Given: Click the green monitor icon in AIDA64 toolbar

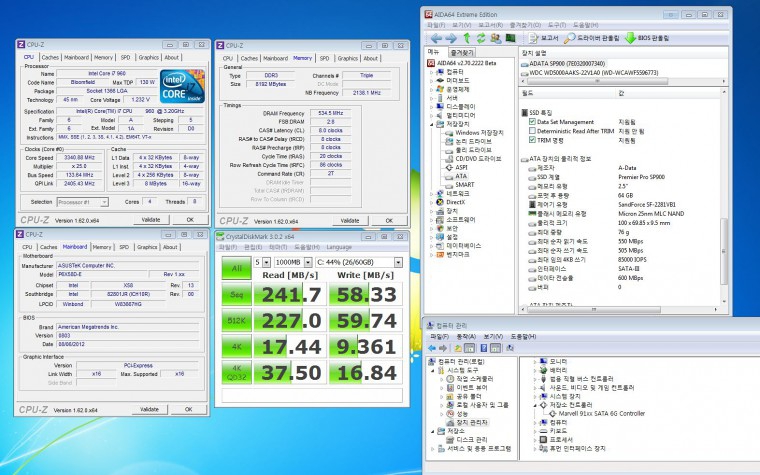Looking at the screenshot, I should [510, 38].
